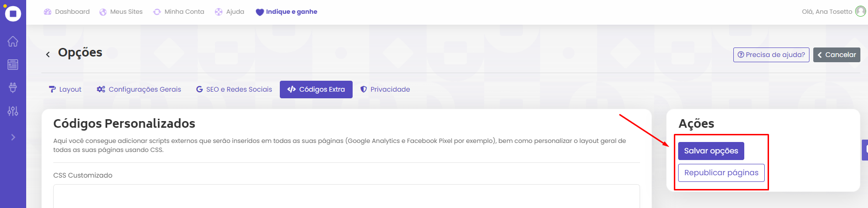Image resolution: width=868 pixels, height=208 pixels.
Task: Open the SEO e Redes Sociais tab
Action: pyautogui.click(x=234, y=89)
